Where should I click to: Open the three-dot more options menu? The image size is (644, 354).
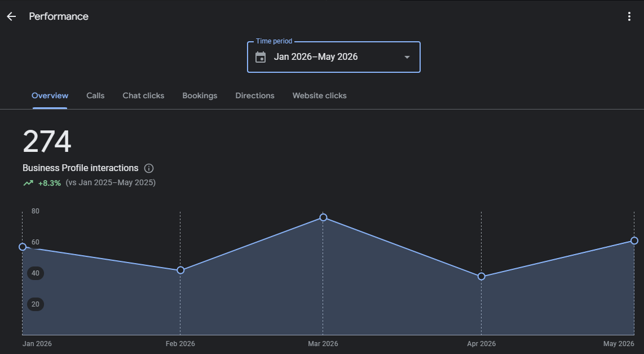click(629, 16)
